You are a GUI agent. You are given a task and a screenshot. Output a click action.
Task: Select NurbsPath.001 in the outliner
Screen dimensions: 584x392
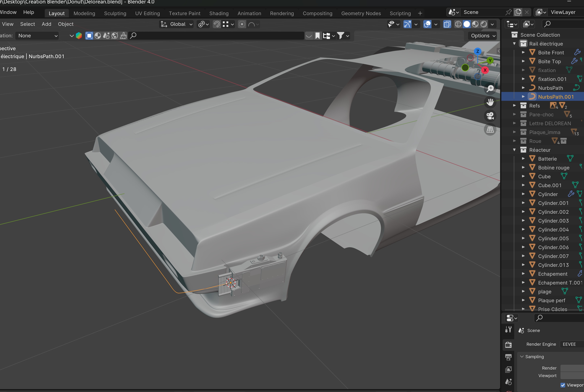click(556, 97)
